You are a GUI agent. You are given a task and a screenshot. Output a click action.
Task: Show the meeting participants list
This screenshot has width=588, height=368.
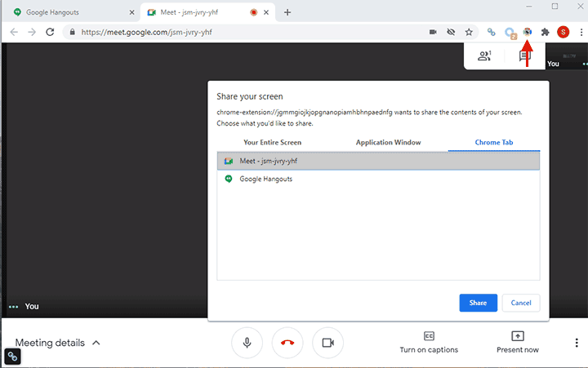click(x=484, y=55)
